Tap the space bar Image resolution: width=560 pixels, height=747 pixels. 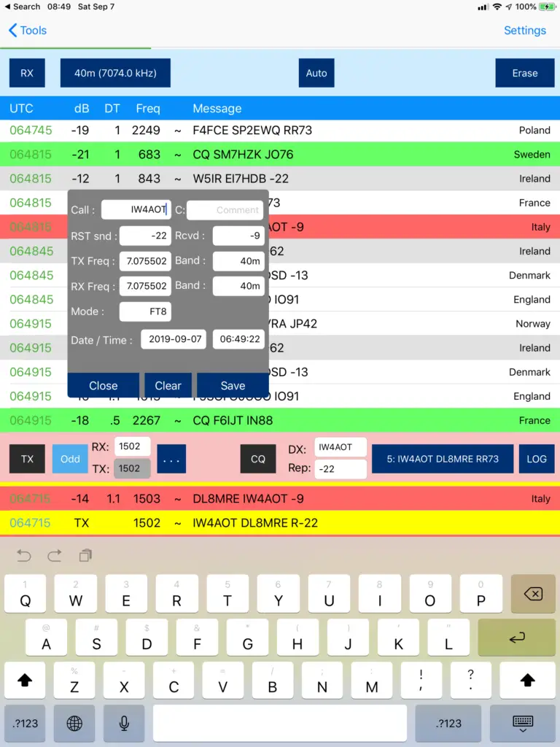(280, 723)
